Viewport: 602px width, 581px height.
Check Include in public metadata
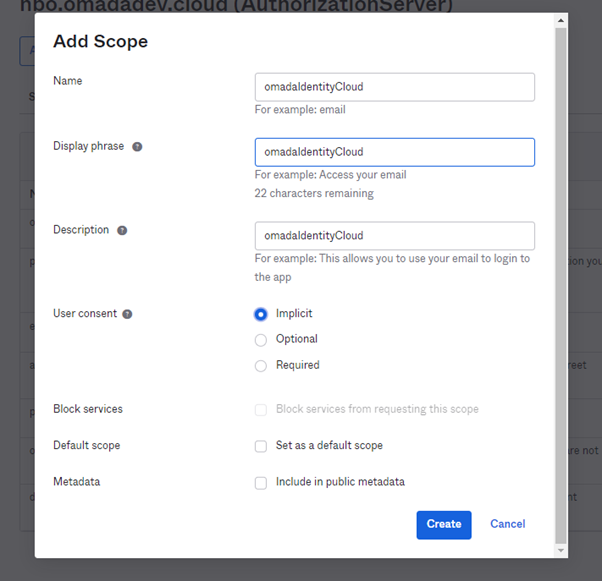(261, 483)
